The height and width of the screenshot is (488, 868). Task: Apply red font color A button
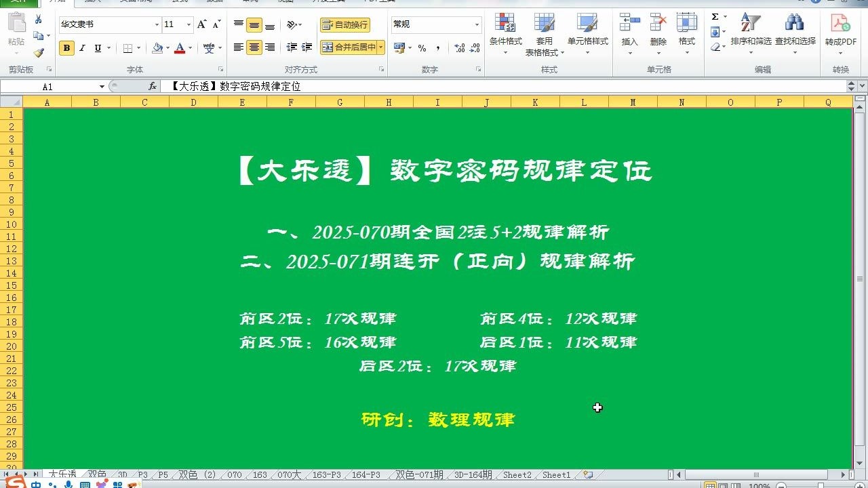pyautogui.click(x=179, y=48)
